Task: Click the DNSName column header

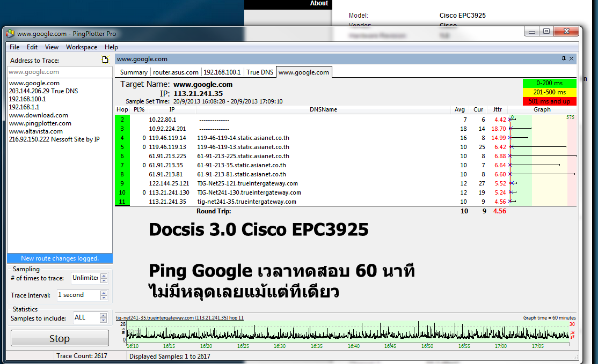Action: [323, 110]
